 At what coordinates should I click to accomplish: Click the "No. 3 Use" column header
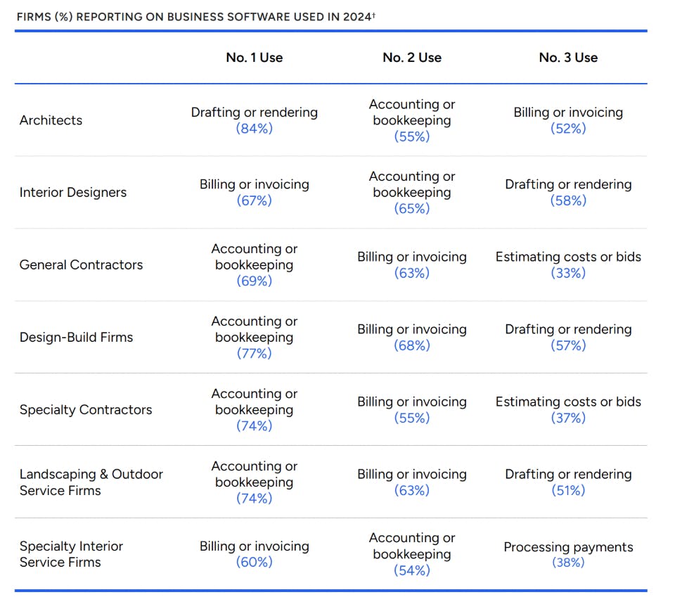point(568,58)
